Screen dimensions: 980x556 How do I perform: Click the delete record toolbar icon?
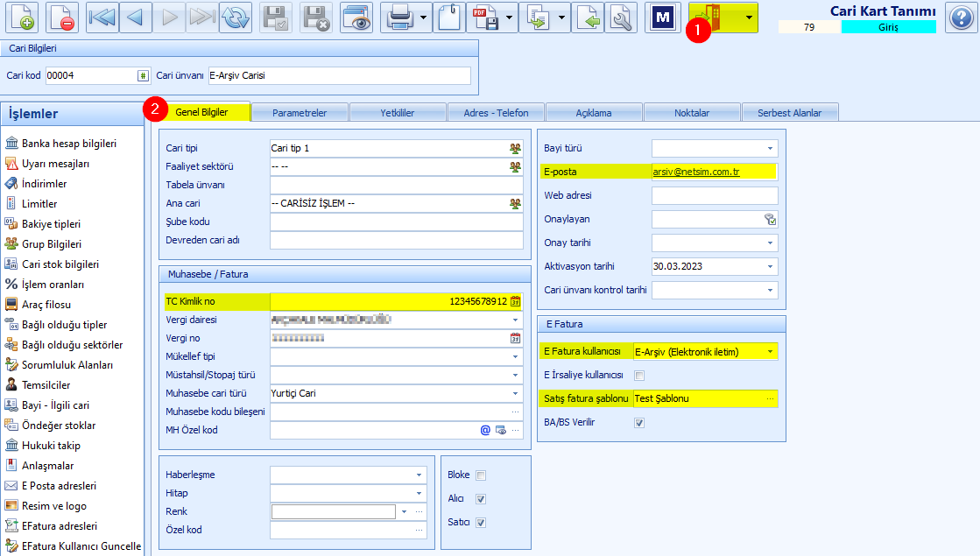click(x=61, y=18)
